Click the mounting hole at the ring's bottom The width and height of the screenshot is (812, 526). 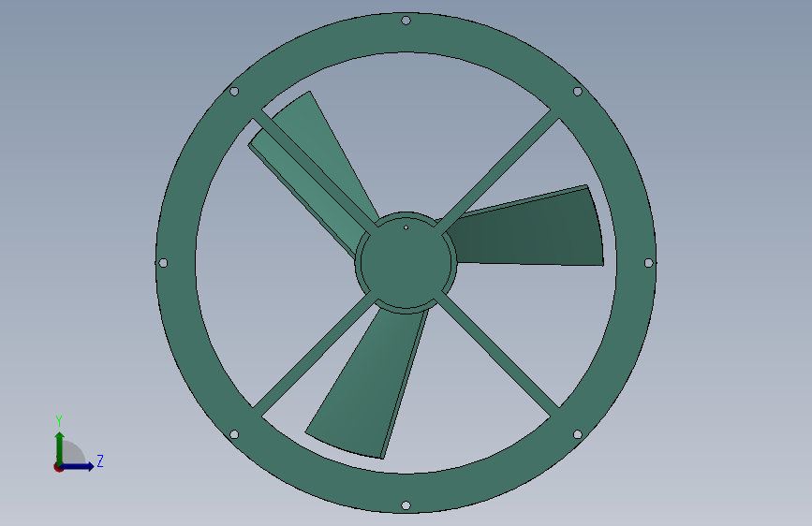pyautogui.click(x=406, y=505)
